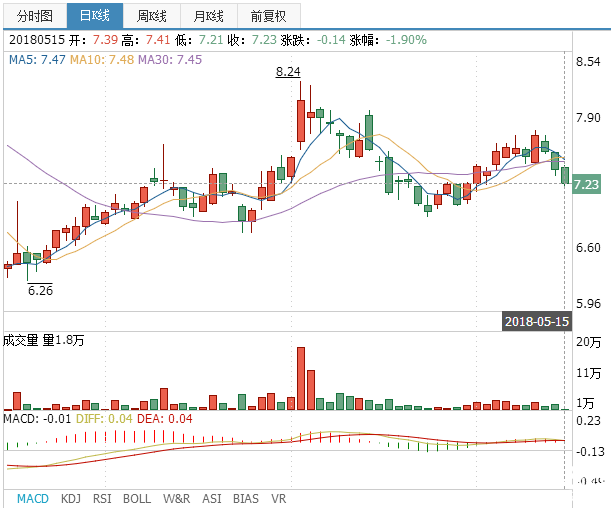Screen dimensions: 611x508
Task: Click the 1万 volume axis label
Action: tap(585, 403)
